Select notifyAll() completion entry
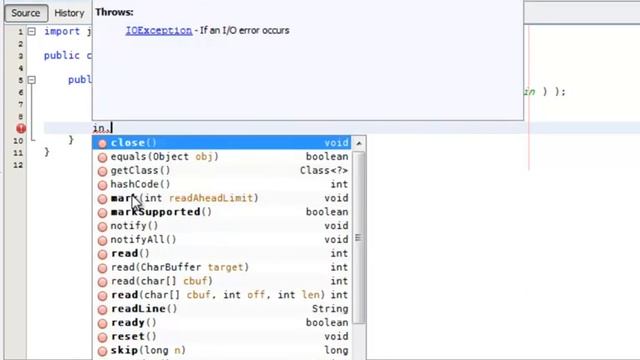Viewport: 640px width, 360px height. click(x=222, y=240)
